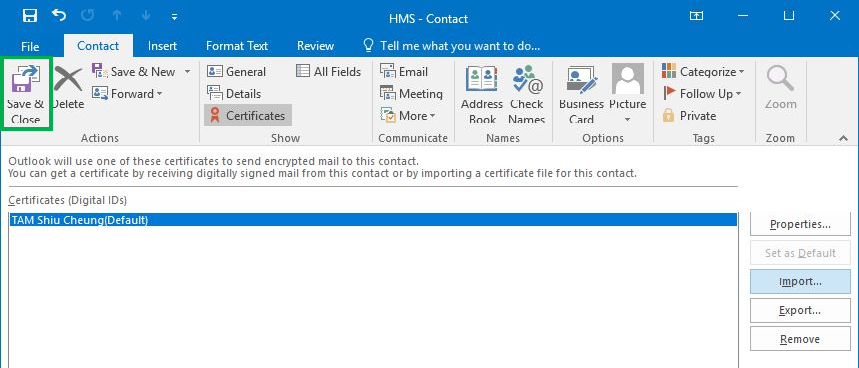Click Save & New in Actions group

coord(134,72)
